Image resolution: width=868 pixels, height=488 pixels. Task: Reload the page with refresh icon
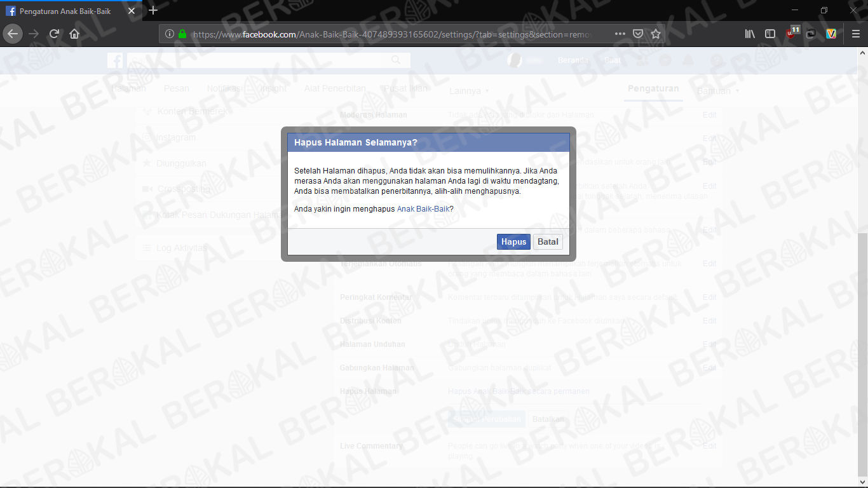(x=54, y=34)
